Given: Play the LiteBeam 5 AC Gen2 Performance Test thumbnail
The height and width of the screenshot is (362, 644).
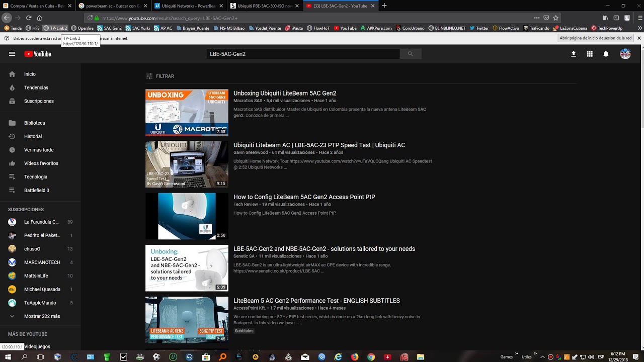Looking at the screenshot, I should [187, 320].
